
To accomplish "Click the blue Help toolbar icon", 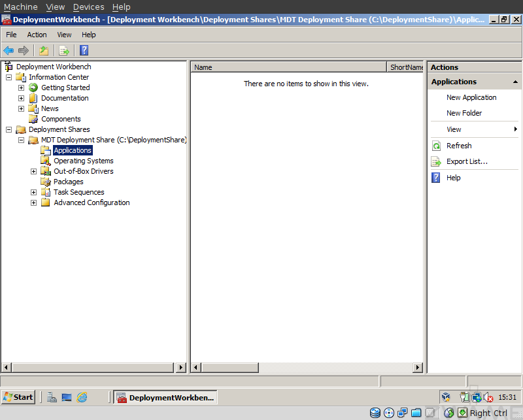I will click(x=84, y=50).
